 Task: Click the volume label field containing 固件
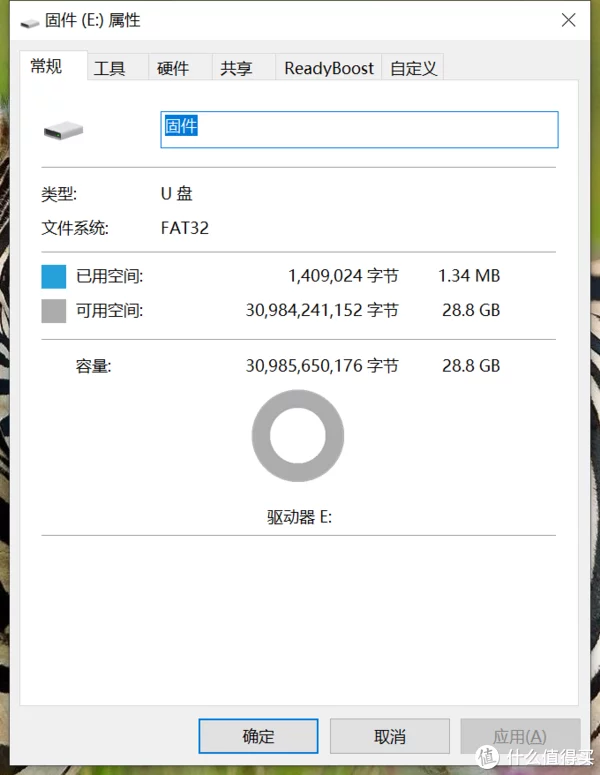point(359,129)
